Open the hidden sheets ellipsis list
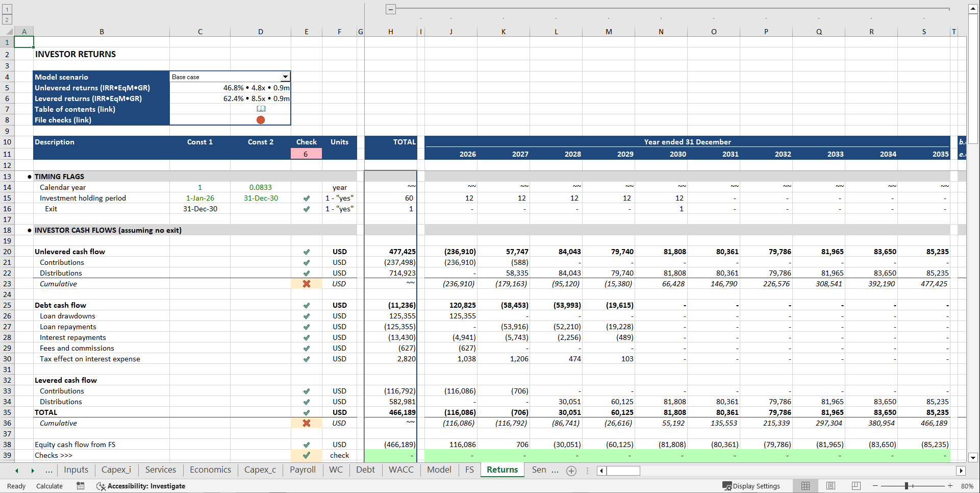The height and width of the screenshot is (493, 980). (48, 470)
